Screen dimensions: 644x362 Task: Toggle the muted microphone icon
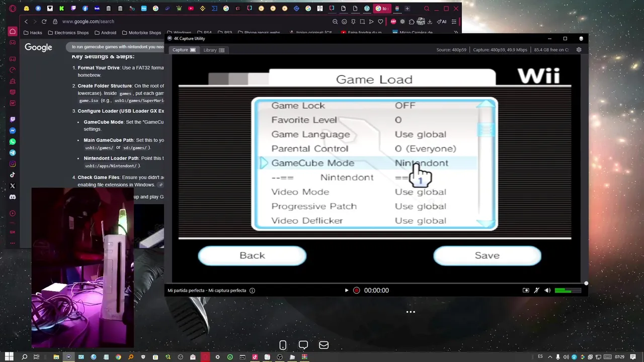pyautogui.click(x=536, y=290)
